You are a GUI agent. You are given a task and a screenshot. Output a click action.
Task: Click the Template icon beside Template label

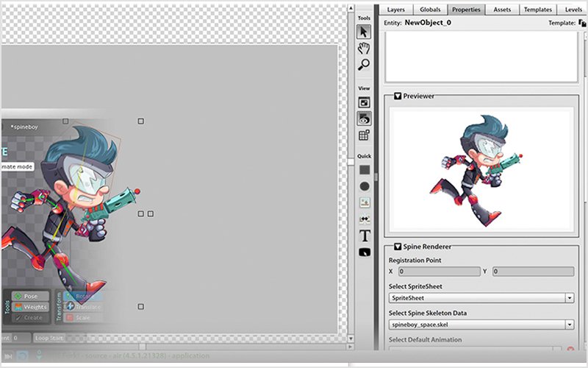point(582,24)
